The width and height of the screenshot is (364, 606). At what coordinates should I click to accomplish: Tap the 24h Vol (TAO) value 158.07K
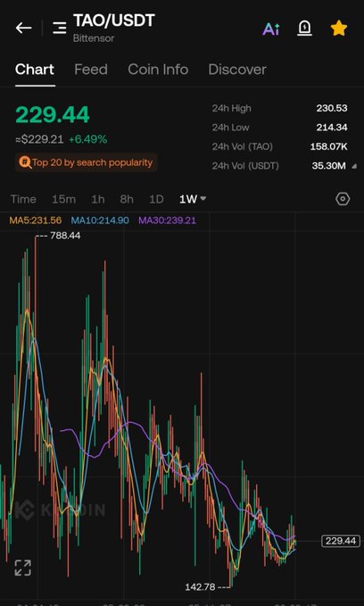pos(328,146)
